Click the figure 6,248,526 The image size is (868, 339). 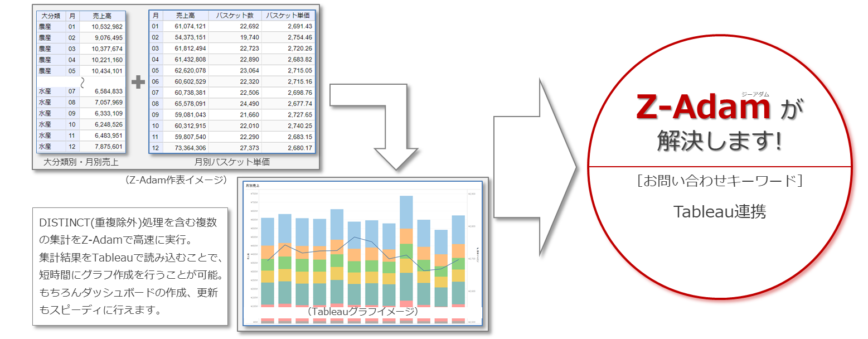click(109, 124)
